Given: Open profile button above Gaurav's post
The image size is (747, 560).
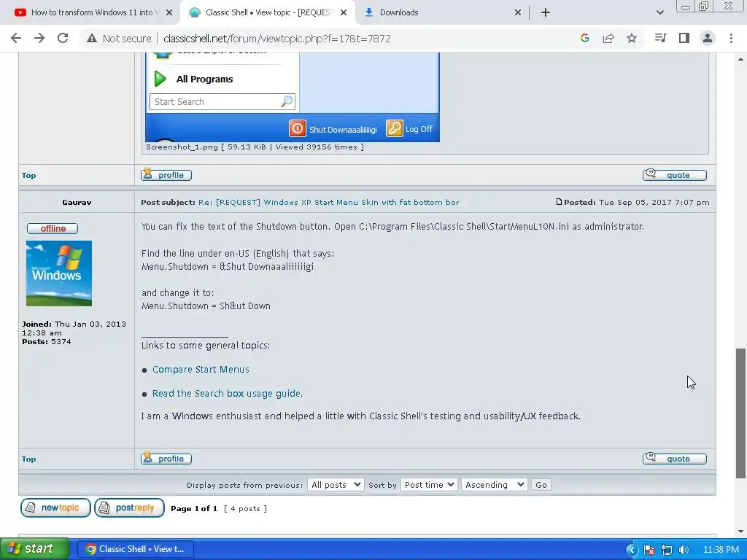Looking at the screenshot, I should click(x=166, y=175).
